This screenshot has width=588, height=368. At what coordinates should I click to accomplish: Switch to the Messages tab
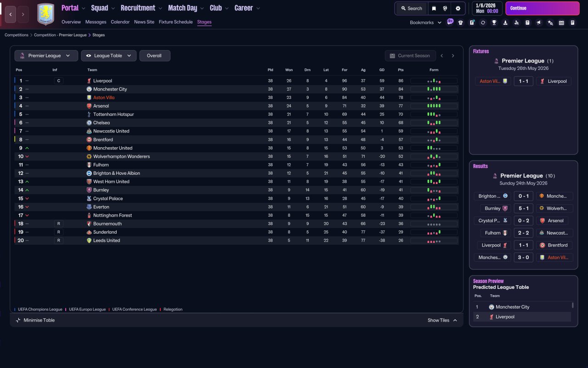pyautogui.click(x=96, y=22)
